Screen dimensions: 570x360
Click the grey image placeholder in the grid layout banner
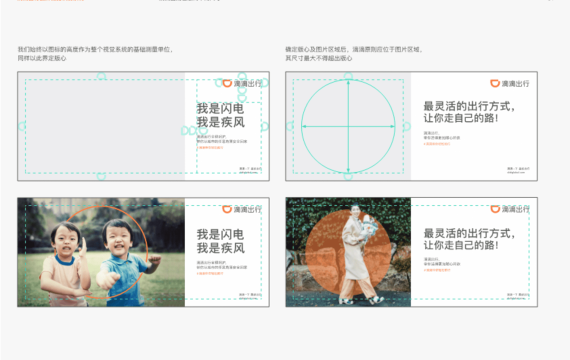(x=101, y=126)
